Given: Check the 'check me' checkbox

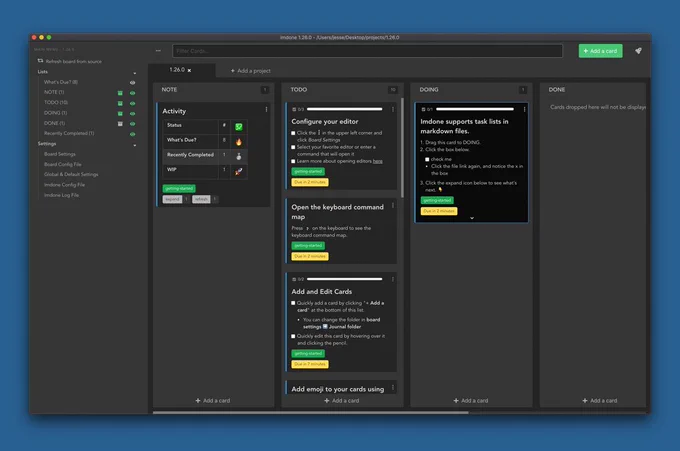Looking at the screenshot, I should coord(427,159).
